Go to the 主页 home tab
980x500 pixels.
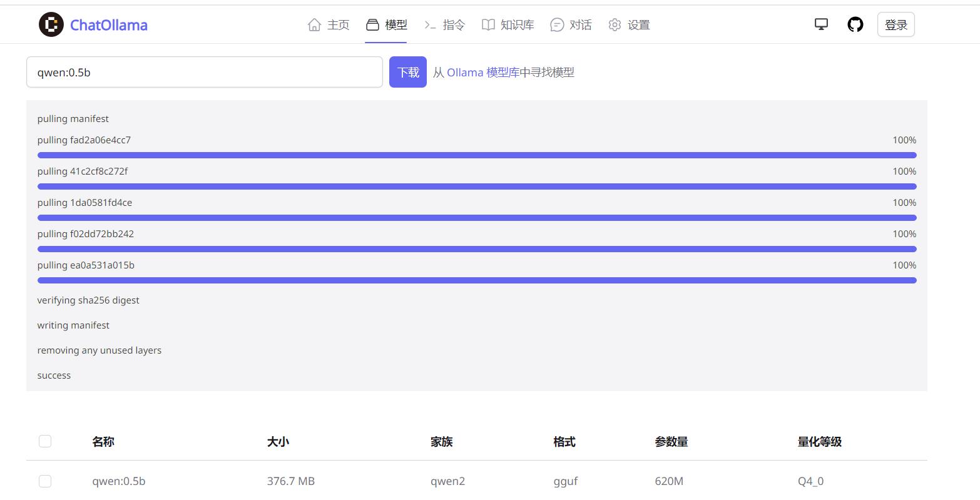pos(329,24)
